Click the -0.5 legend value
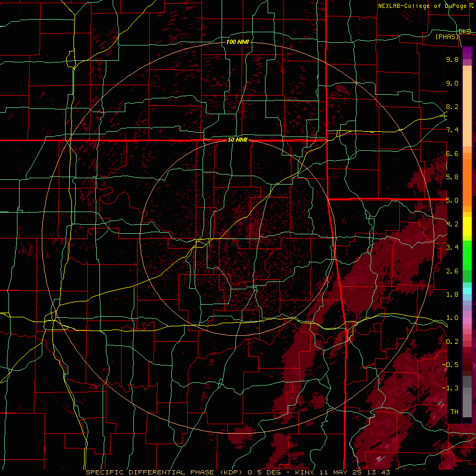Image resolution: width=476 pixels, height=476 pixels. [x=451, y=365]
